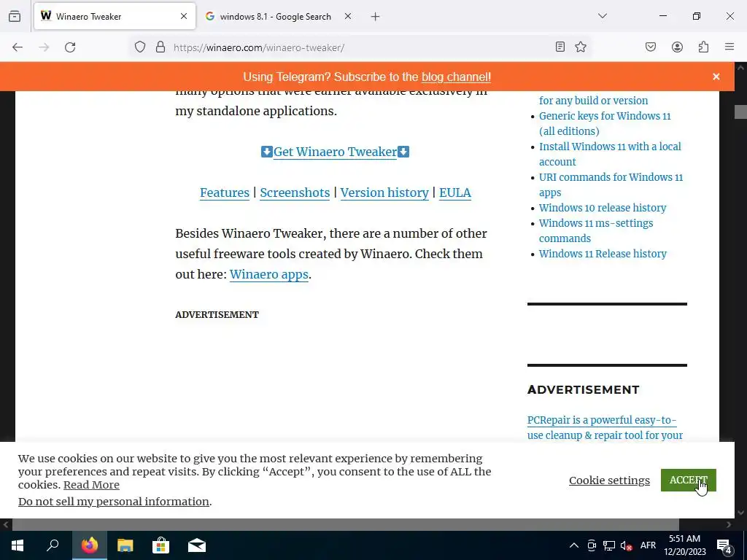Open Microsoft Store from taskbar

[161, 545]
